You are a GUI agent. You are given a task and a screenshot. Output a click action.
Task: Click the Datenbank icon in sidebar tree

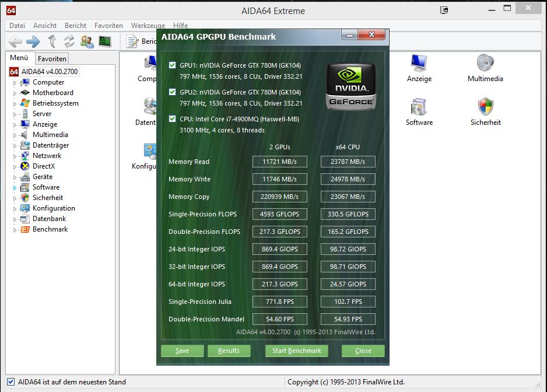[24, 219]
